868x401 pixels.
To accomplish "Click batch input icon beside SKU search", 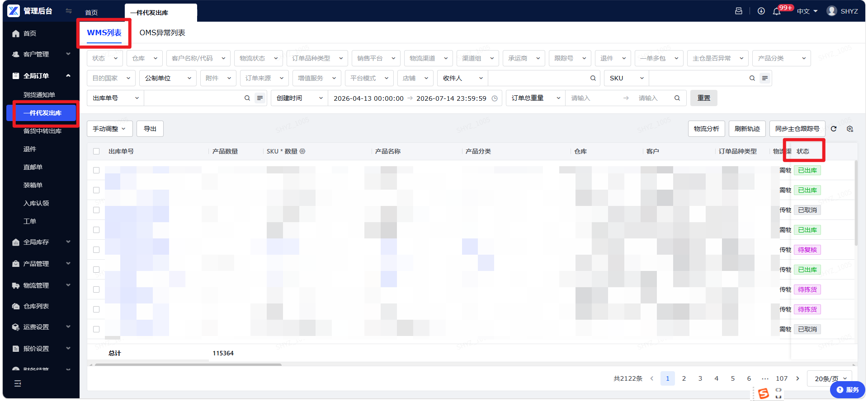I will pyautogui.click(x=764, y=78).
